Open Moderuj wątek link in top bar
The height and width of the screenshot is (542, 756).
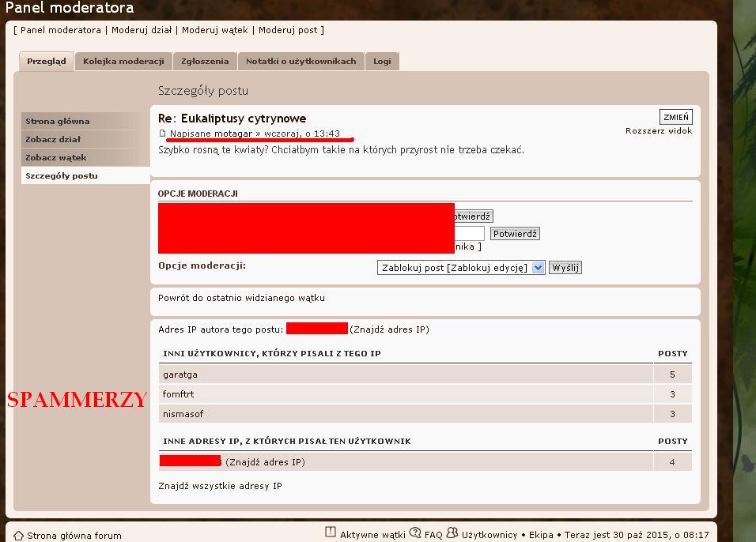pos(214,30)
